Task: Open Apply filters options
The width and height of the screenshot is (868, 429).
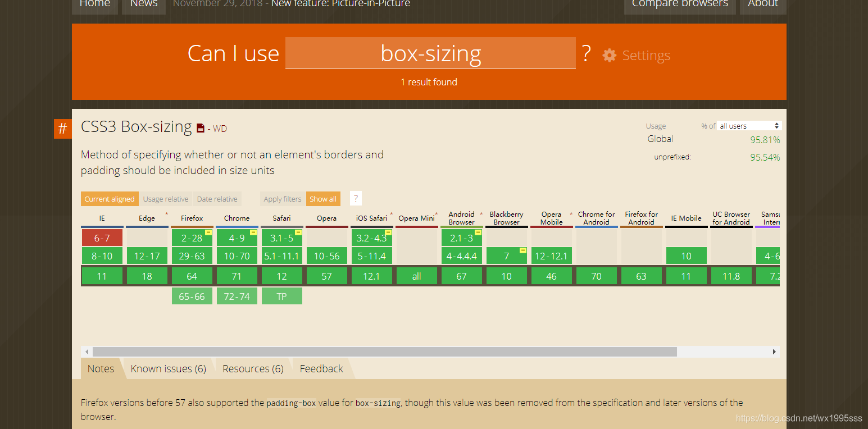Action: pos(283,199)
